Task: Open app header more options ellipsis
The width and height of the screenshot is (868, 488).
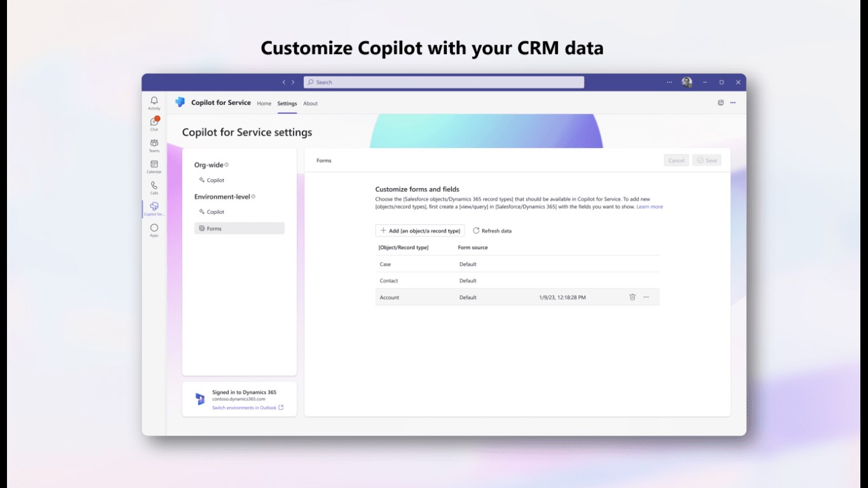Action: [x=733, y=102]
